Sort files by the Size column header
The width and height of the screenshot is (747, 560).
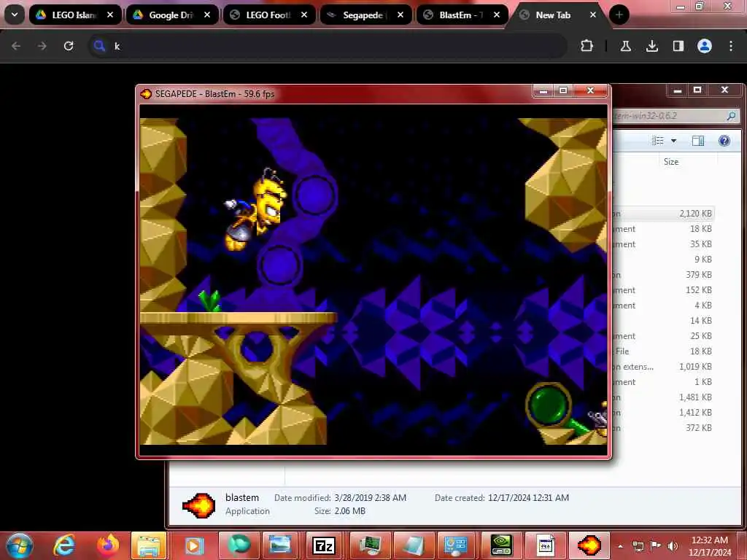coord(671,161)
